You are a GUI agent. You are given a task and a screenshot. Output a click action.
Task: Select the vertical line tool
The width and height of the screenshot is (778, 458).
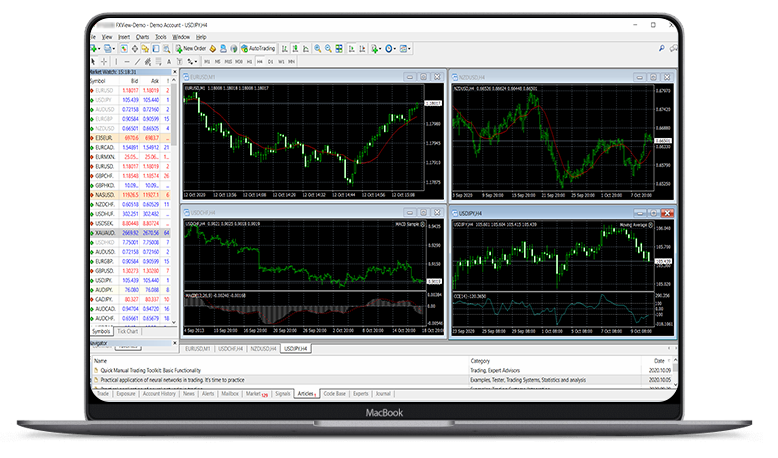(116, 62)
